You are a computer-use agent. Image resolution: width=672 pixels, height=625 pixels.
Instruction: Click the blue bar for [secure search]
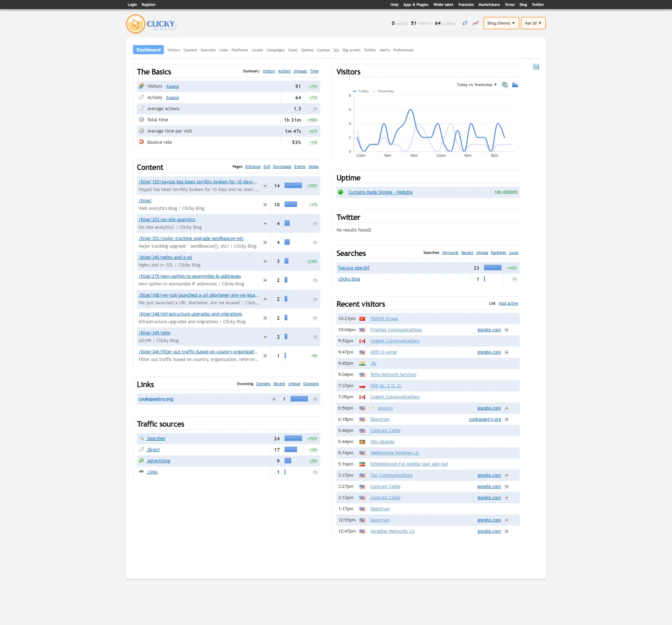pos(492,268)
